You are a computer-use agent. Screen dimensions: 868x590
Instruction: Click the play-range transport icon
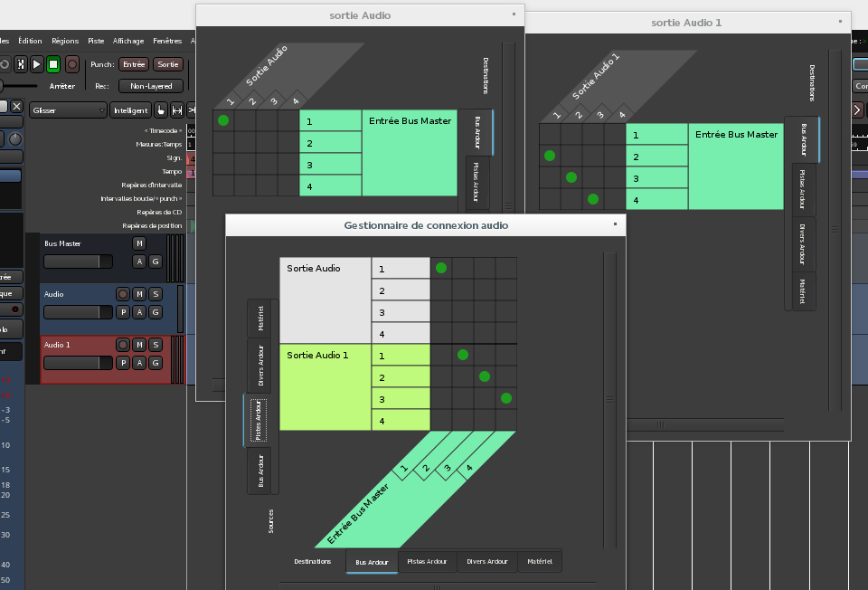[21, 64]
